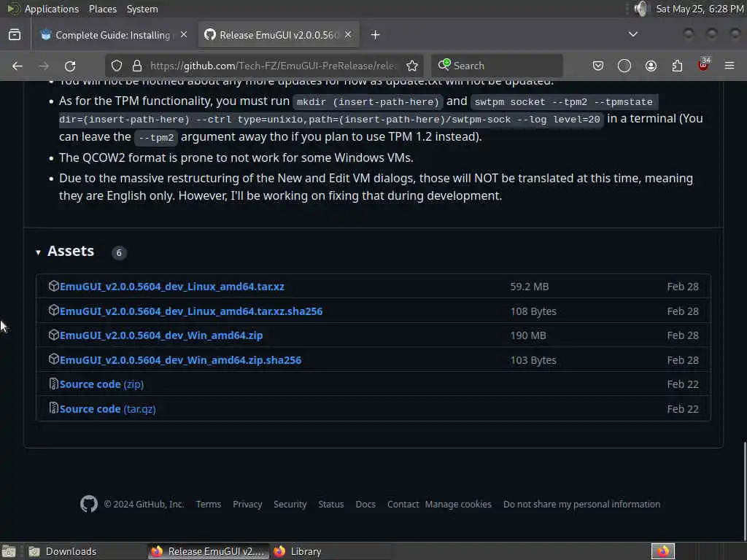Viewport: 747px width, 560px height.
Task: Click file-zip icon beside Source code (zip)
Action: pyautogui.click(x=54, y=384)
